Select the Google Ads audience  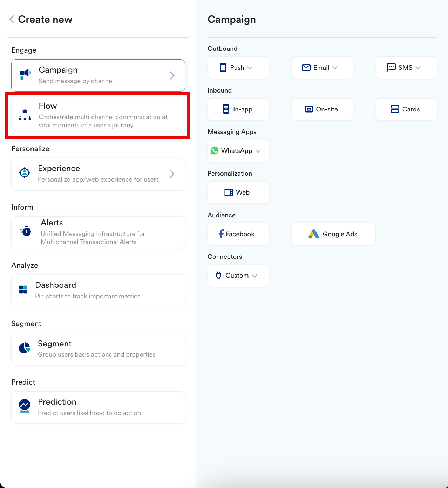[333, 234]
